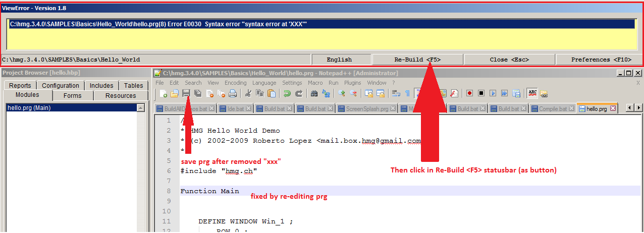This screenshot has width=644, height=233.
Task: Click the Paste clipboard icon
Action: 272,93
